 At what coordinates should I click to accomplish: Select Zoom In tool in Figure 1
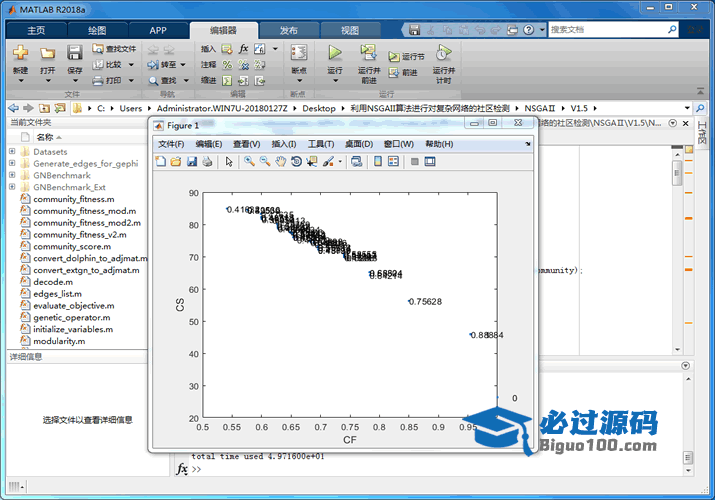pos(249,161)
